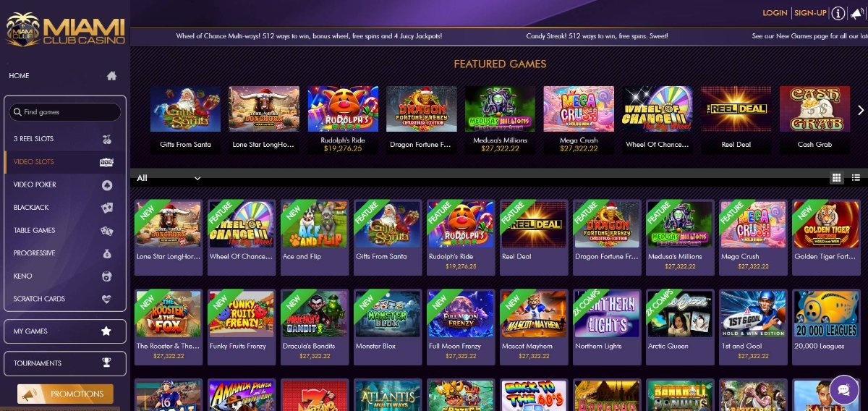Switch to grid view layout
The image size is (868, 411).
click(x=837, y=177)
